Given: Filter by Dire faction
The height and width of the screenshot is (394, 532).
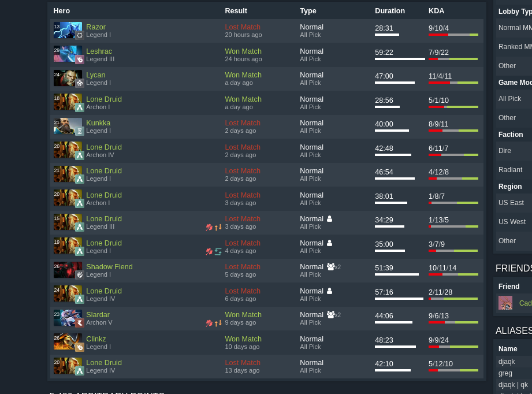Looking at the screenshot, I should pyautogui.click(x=514, y=151).
